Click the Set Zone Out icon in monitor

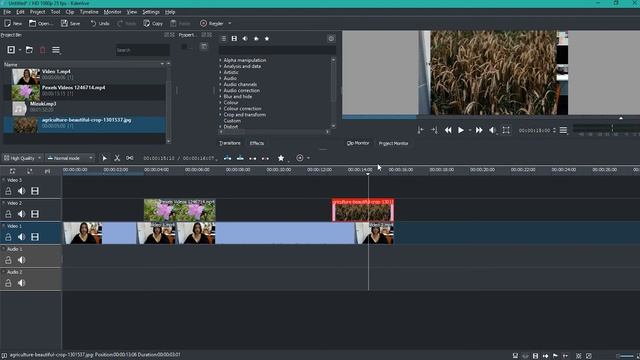tap(434, 130)
